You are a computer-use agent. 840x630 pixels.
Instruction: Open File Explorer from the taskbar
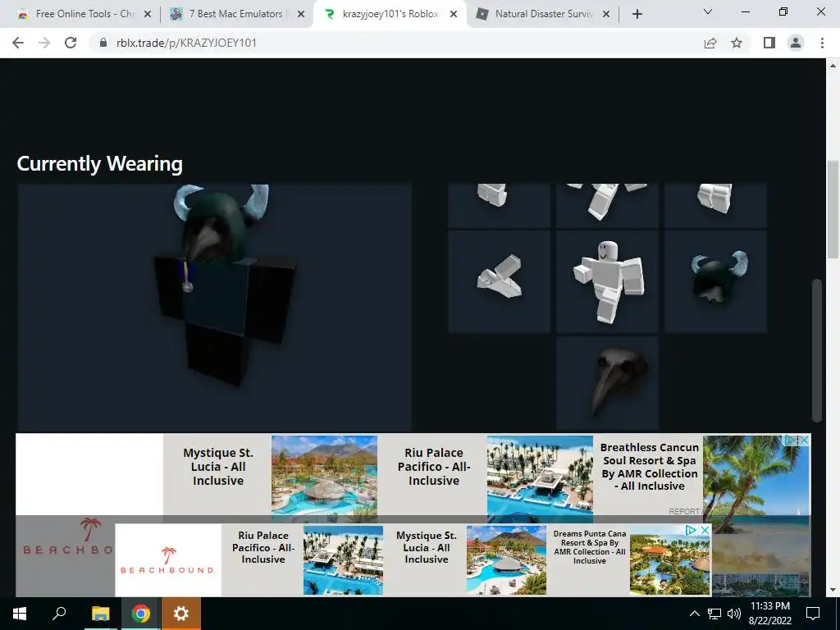tap(100, 614)
